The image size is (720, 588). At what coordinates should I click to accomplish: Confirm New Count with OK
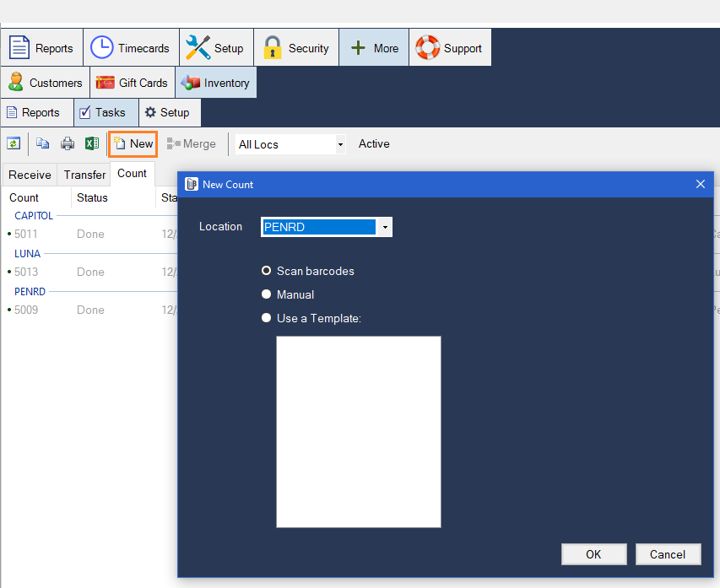tap(593, 554)
